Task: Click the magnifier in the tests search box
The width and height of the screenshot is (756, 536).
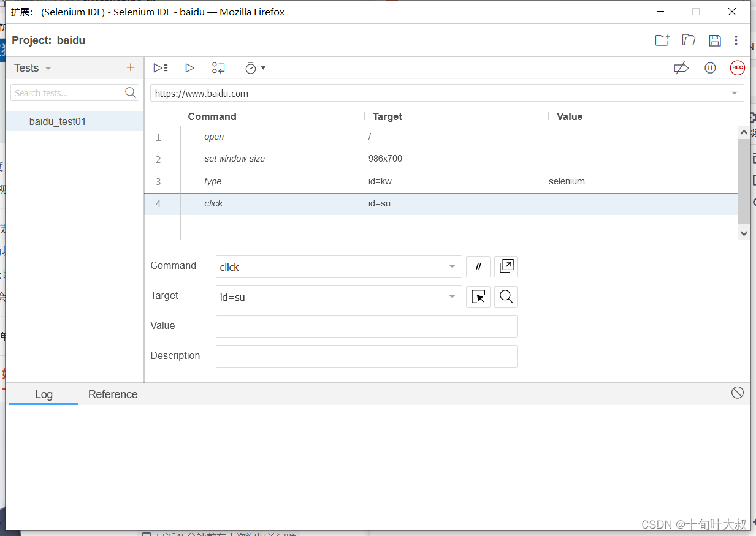Action: pos(131,92)
